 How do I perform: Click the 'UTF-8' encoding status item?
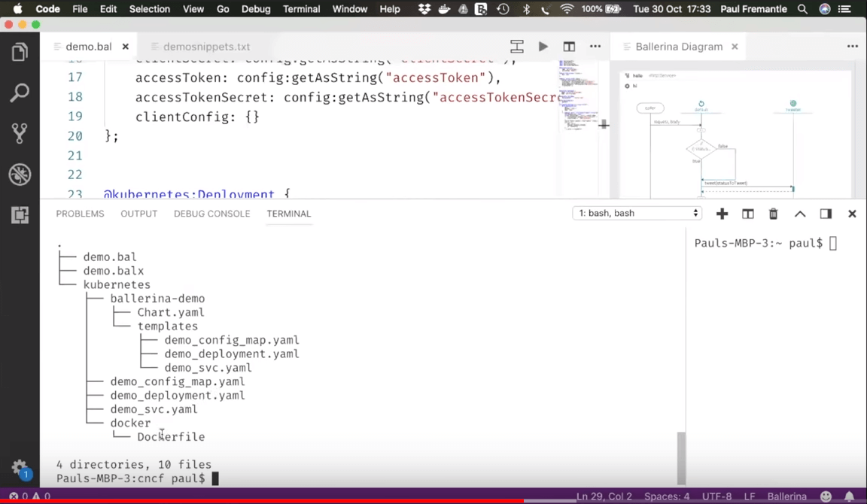[716, 496]
